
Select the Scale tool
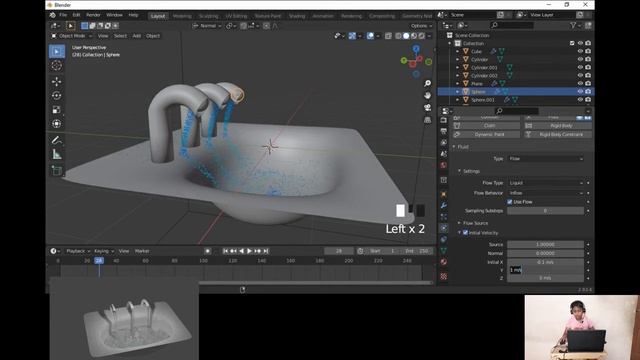[57, 109]
